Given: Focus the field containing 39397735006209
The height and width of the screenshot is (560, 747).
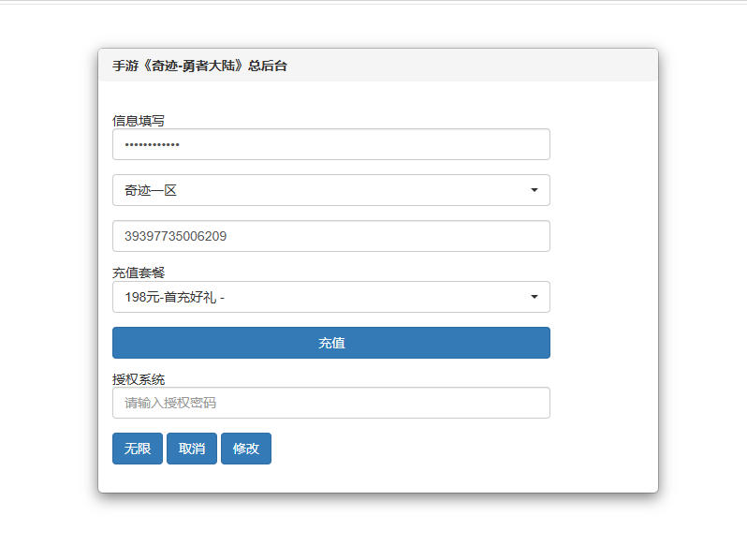Looking at the screenshot, I should click(330, 236).
